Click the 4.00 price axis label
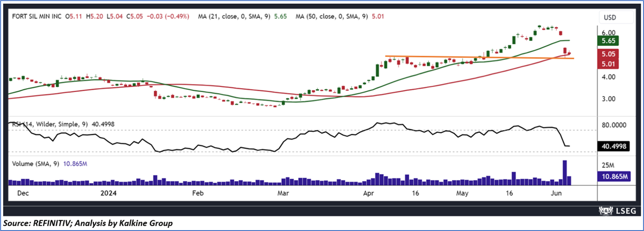This screenshot has width=644, height=231. click(609, 77)
